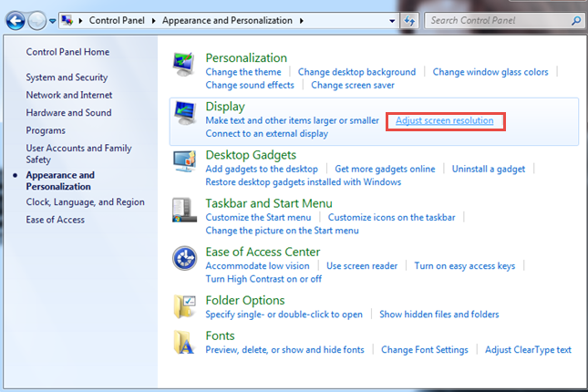Image resolution: width=588 pixels, height=392 pixels.
Task: Click Appearance and Personalization breadcrumb segment
Action: 227,20
